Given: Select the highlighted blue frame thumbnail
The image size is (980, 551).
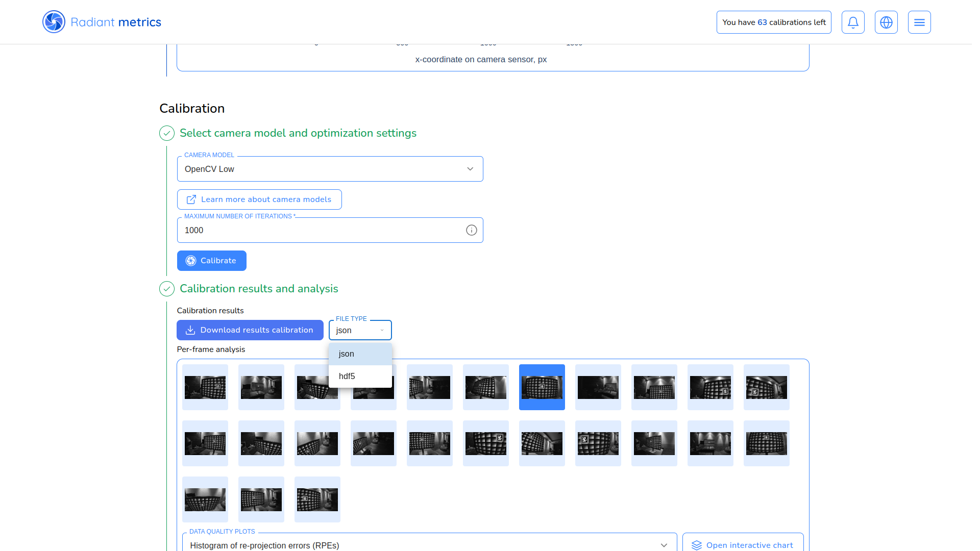Looking at the screenshot, I should pos(542,387).
